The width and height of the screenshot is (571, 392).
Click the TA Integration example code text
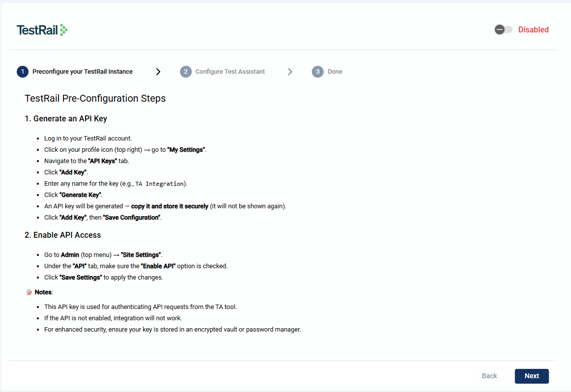coord(159,184)
